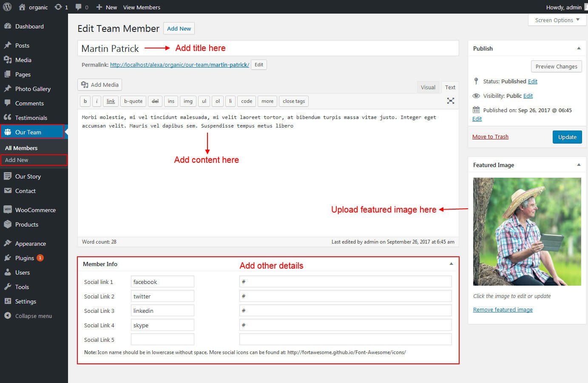The width and height of the screenshot is (588, 383).
Task: Click the featured image thumbnail
Action: pyautogui.click(x=527, y=232)
